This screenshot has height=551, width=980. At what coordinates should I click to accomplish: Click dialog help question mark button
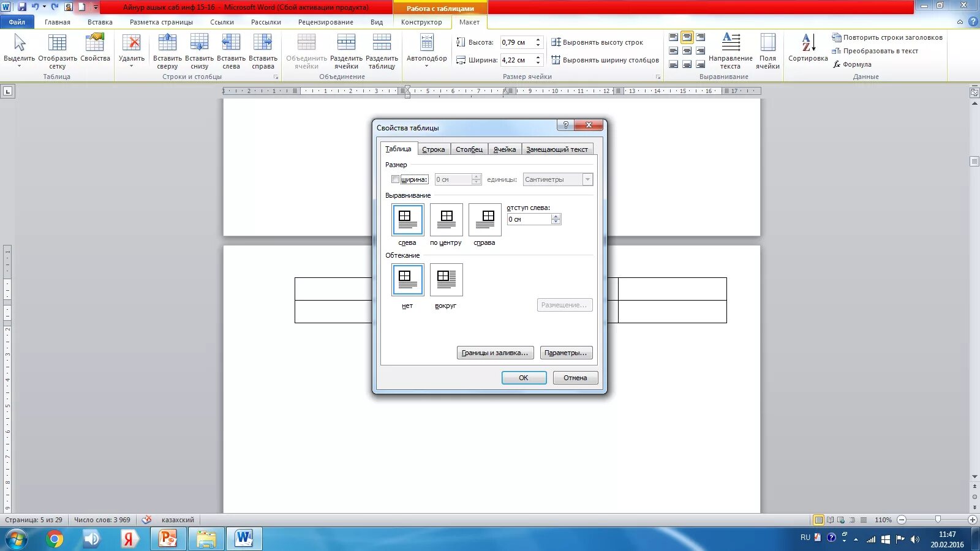[x=565, y=125]
